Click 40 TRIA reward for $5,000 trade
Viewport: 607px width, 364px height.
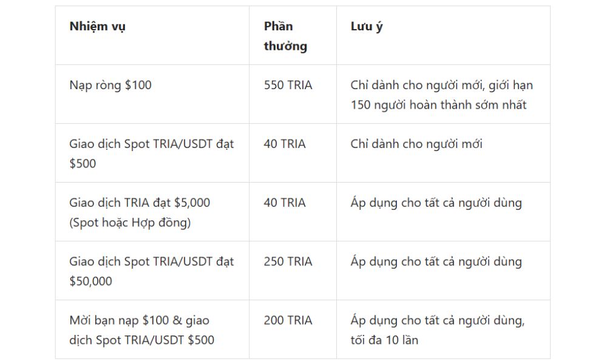(285, 203)
